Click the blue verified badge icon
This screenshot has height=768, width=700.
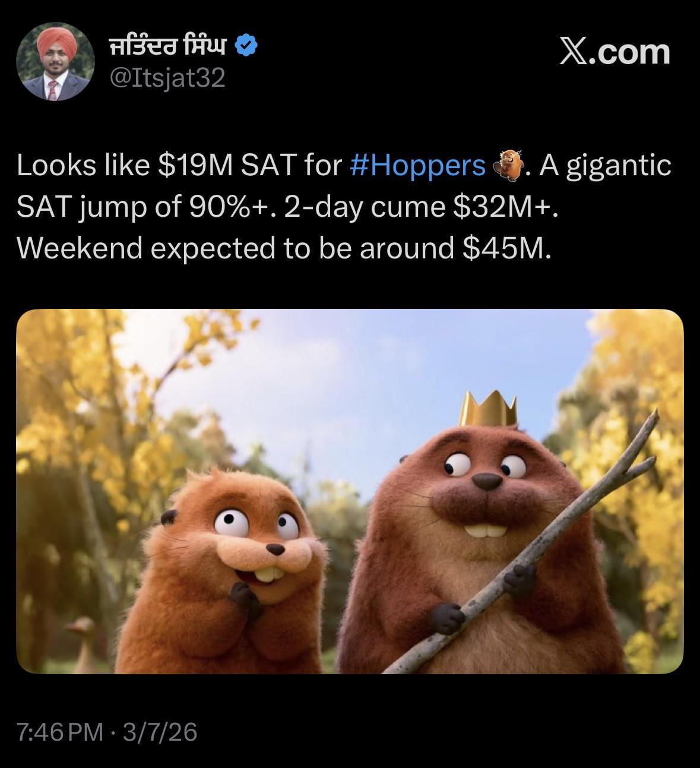tap(247, 46)
